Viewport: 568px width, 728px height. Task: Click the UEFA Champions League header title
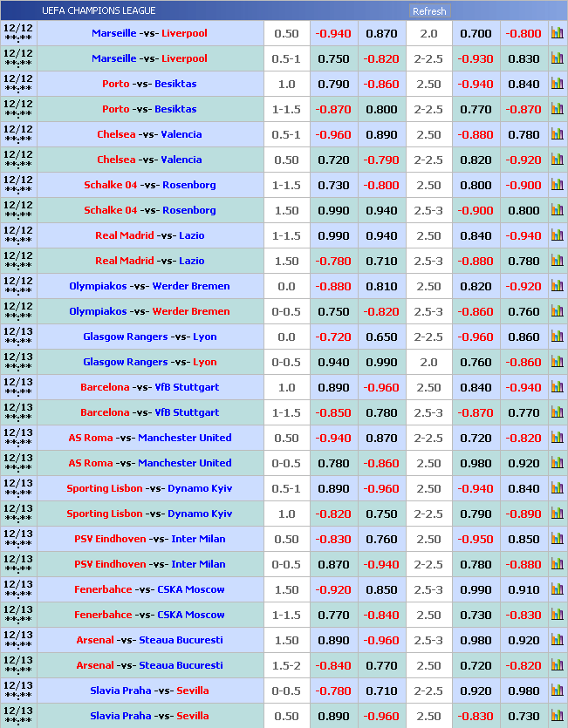click(x=99, y=10)
